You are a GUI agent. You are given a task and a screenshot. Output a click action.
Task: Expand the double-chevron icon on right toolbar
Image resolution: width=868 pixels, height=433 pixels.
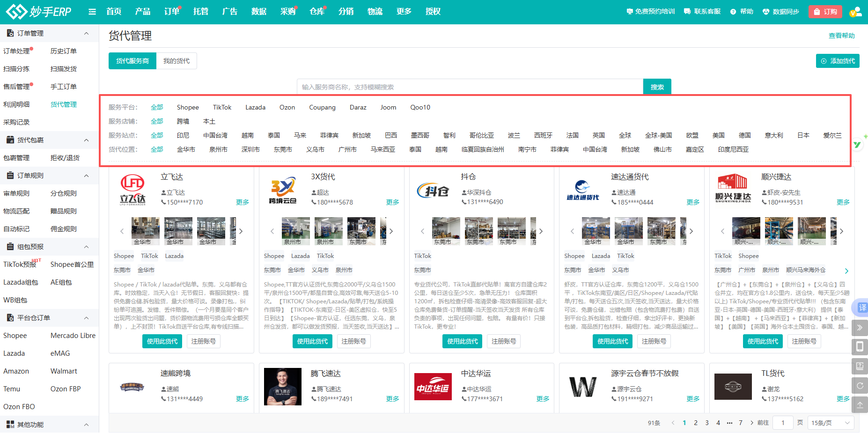(x=860, y=328)
